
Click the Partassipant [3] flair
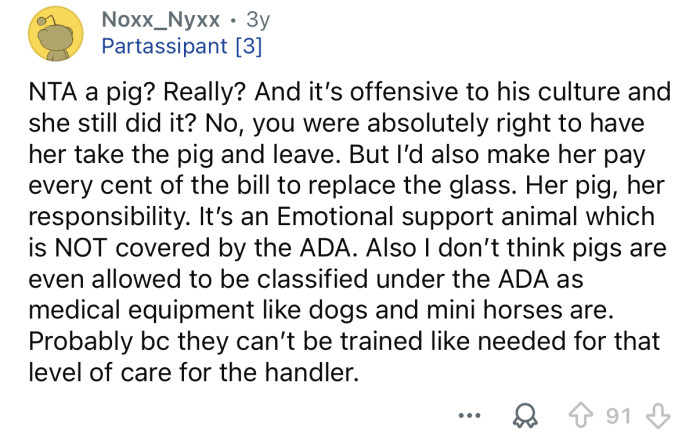(181, 47)
